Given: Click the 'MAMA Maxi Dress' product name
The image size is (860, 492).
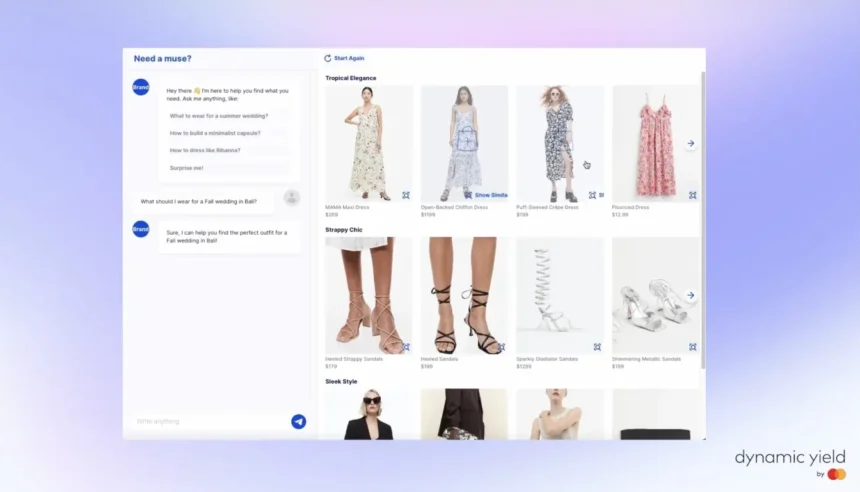Looking at the screenshot, I should (347, 207).
